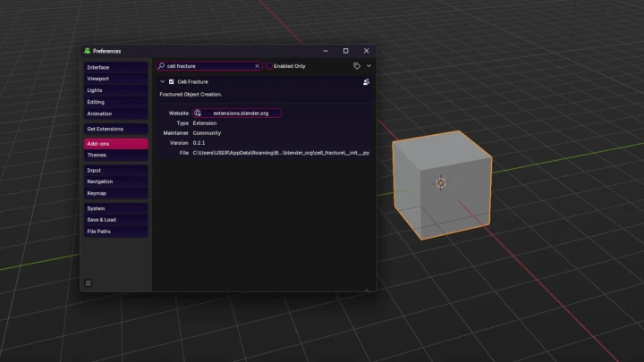This screenshot has height=362, width=644.
Task: Maximize the Preferences window
Action: (346, 51)
